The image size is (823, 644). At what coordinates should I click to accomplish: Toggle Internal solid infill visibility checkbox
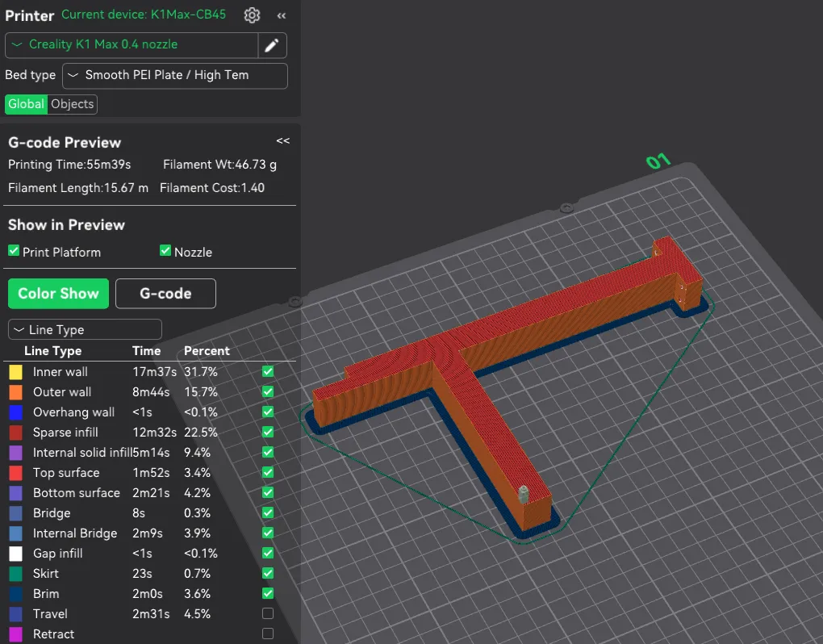(x=268, y=453)
